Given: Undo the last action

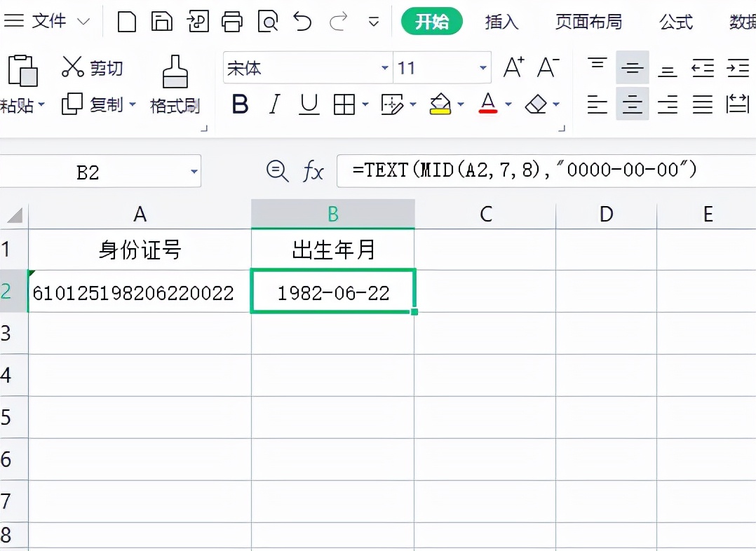Looking at the screenshot, I should tap(303, 22).
